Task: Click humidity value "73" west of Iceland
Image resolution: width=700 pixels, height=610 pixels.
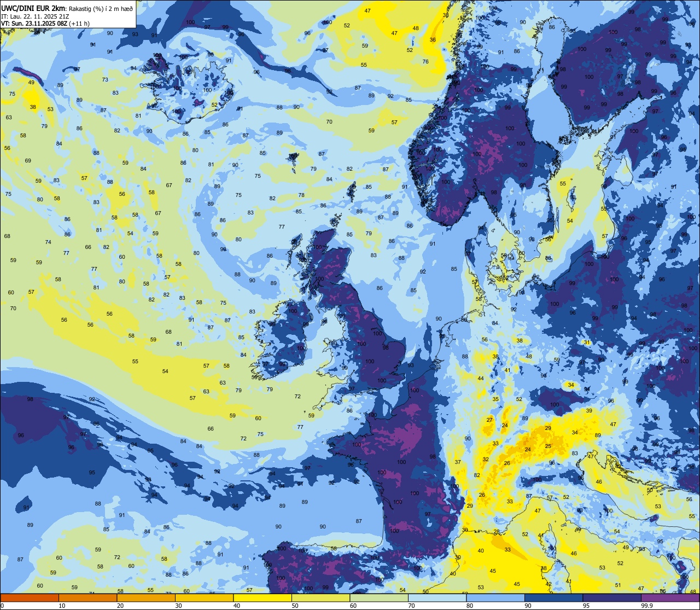Action: (105, 80)
